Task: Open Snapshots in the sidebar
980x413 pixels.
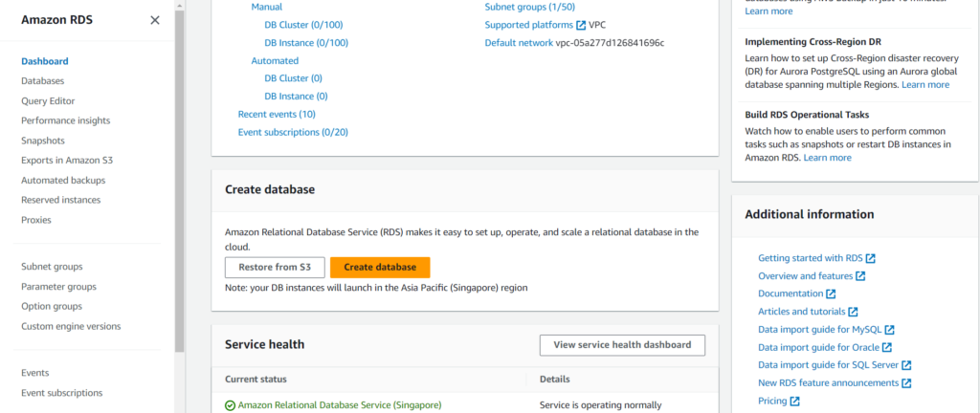Action: pos(43,141)
